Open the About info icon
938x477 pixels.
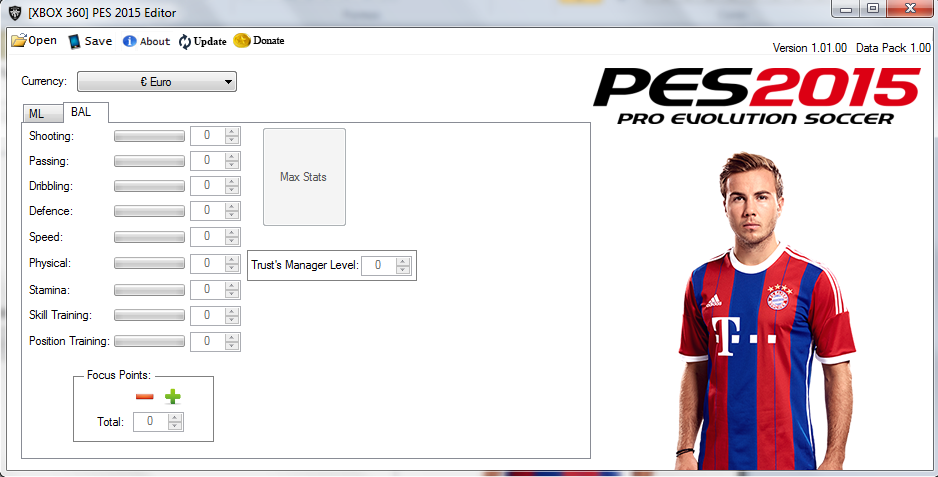point(130,41)
